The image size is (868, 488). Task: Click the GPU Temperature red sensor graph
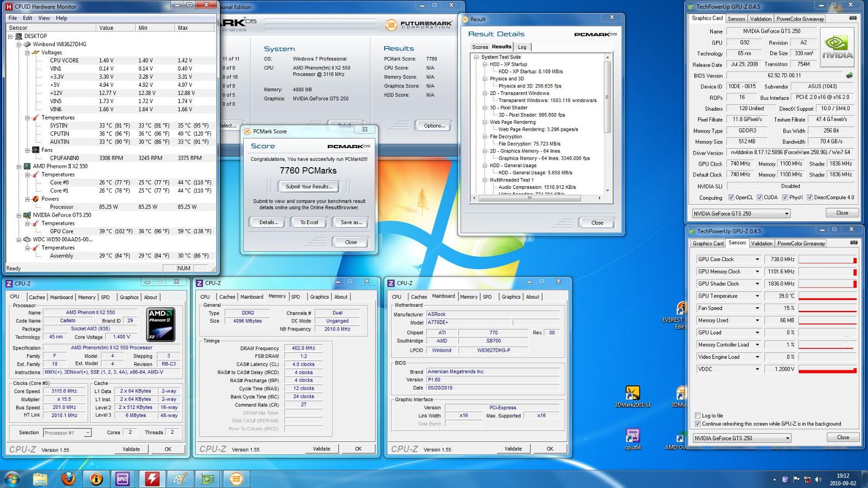pyautogui.click(x=827, y=296)
